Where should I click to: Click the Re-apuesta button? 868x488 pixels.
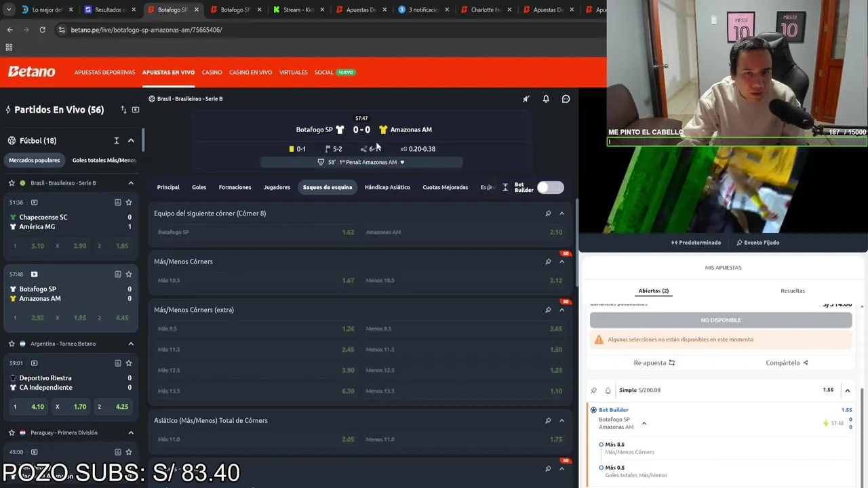click(654, 363)
